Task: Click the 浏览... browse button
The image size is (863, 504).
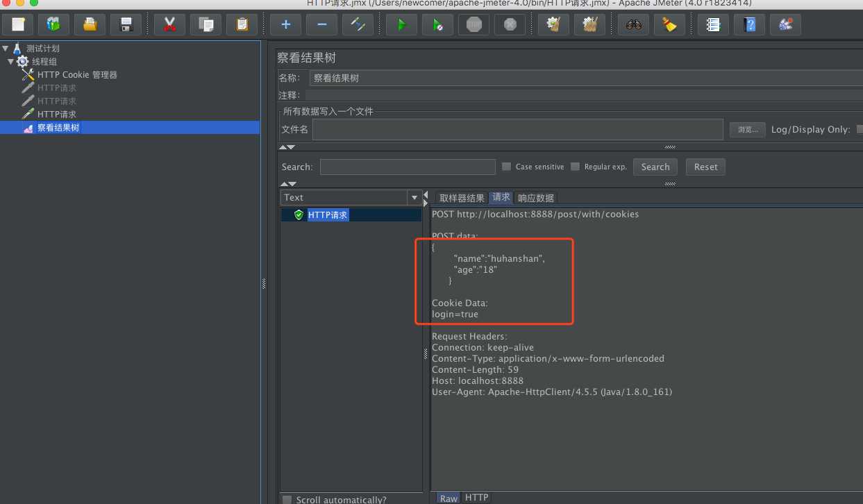Action: (x=747, y=130)
